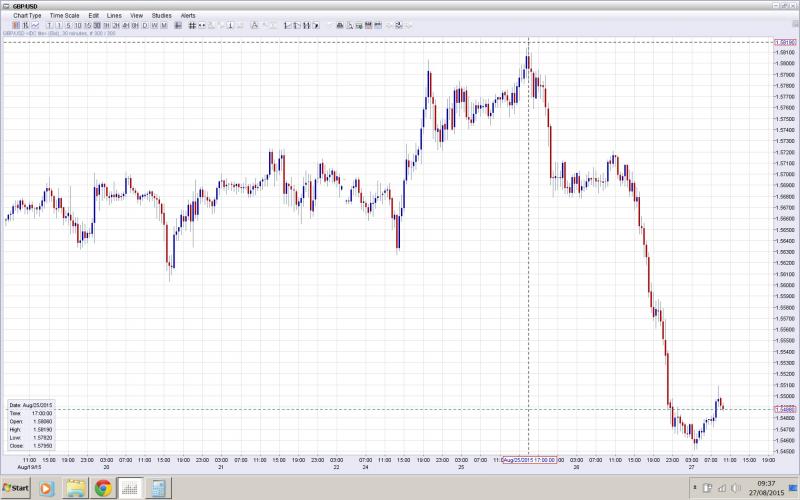Screen dimensions: 800x500
Task: Click the Windows Start button
Action: point(15,489)
